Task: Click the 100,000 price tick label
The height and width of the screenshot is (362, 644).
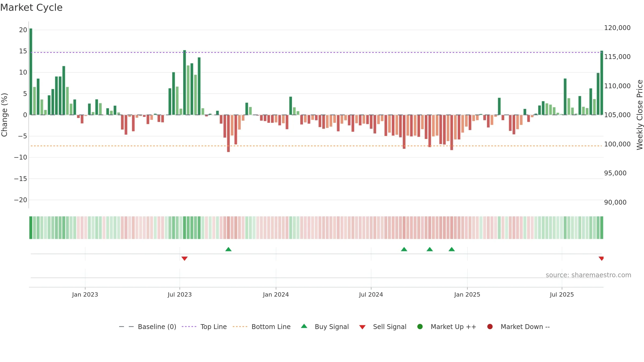Action: [x=617, y=144]
